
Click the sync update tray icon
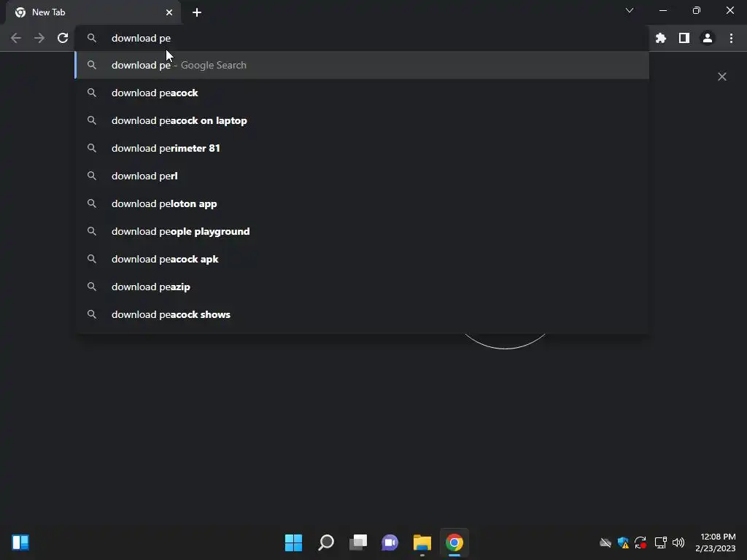(640, 542)
